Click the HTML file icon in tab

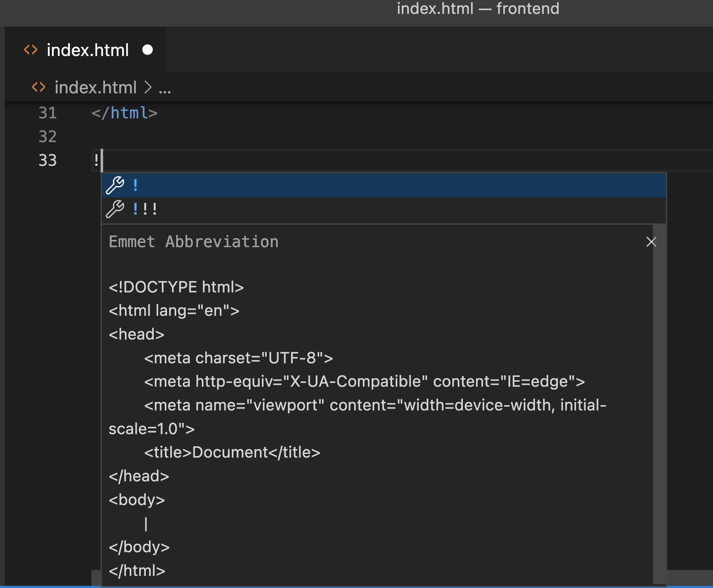30,50
